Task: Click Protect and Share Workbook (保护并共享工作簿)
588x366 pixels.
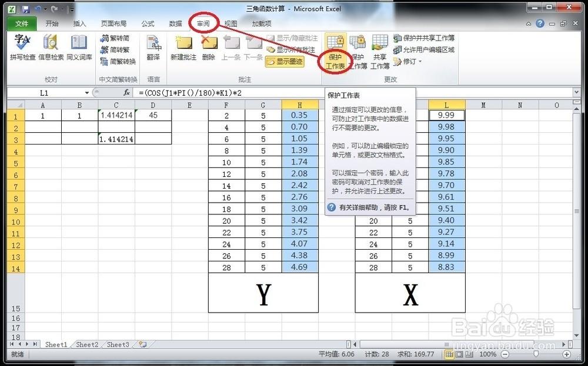Action: click(x=423, y=38)
